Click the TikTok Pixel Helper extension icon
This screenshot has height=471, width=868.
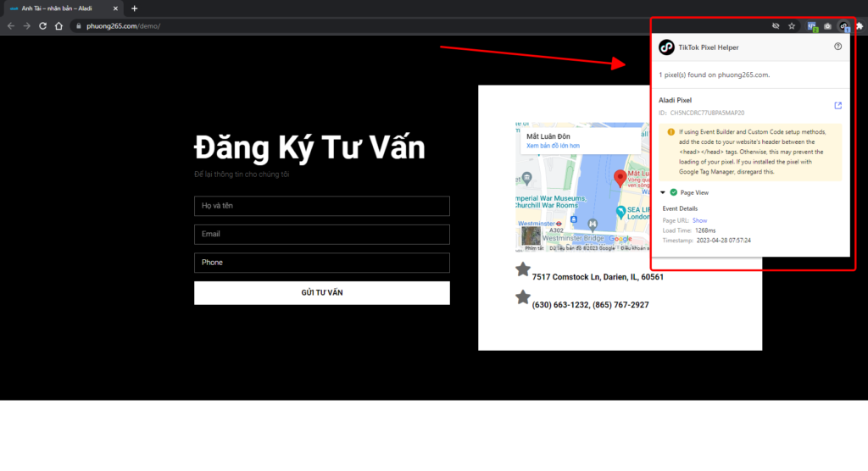[x=843, y=26]
